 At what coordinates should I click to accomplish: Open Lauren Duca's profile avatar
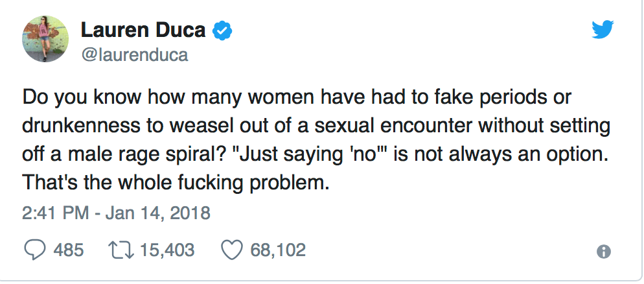[x=47, y=38]
